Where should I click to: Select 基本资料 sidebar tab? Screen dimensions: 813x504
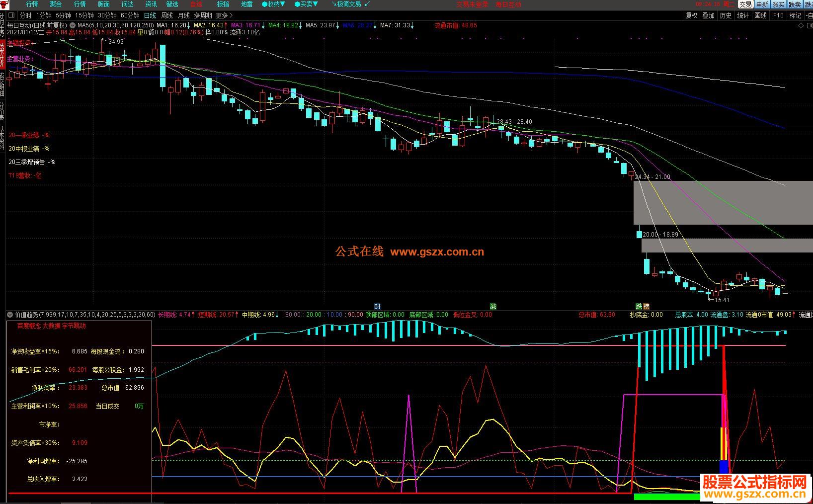(2, 138)
